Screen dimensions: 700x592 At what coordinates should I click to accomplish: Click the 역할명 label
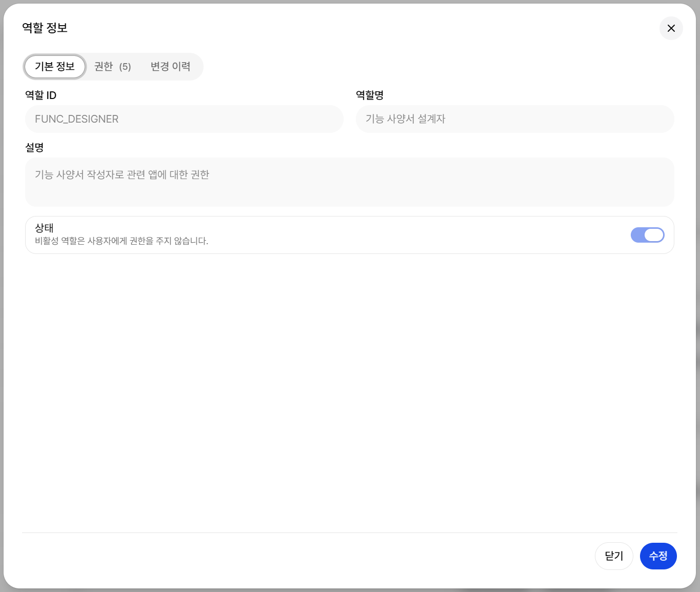[x=370, y=95]
